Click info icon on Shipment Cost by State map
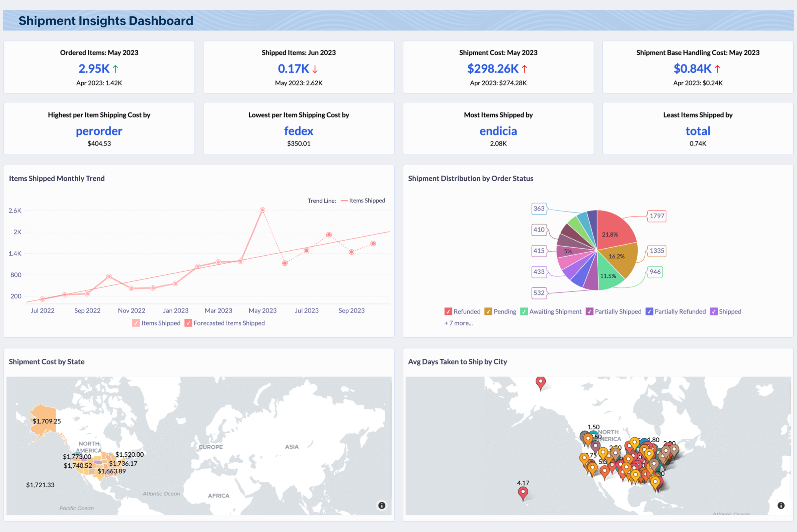Screen dimensions: 797x532 [382, 506]
